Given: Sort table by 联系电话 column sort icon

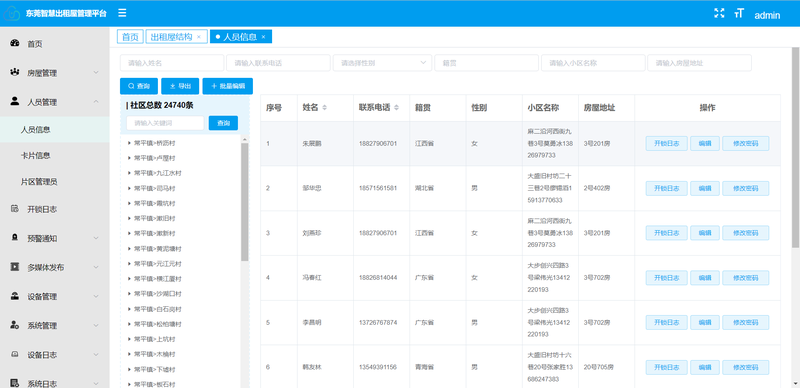Looking at the screenshot, I should tap(396, 108).
